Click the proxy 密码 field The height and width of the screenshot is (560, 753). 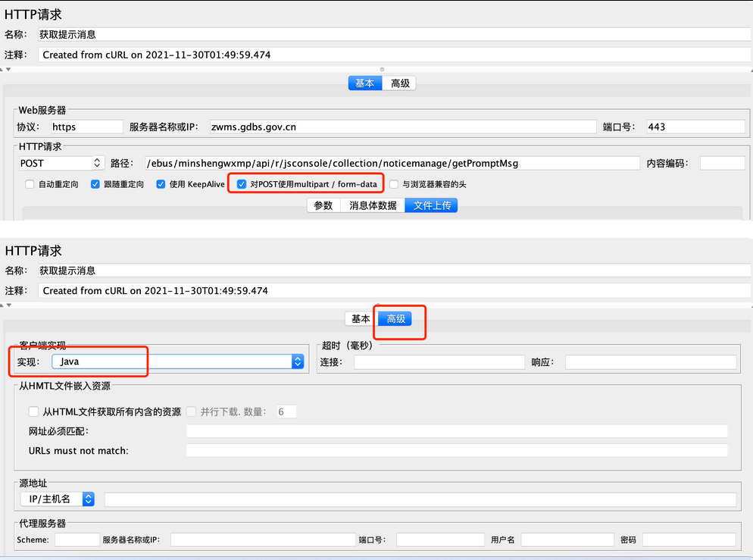(x=689, y=540)
